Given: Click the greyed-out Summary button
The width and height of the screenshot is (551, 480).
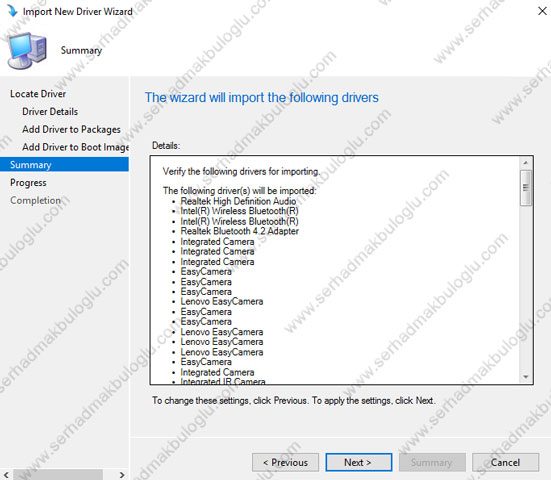Looking at the screenshot, I should coord(432,462).
